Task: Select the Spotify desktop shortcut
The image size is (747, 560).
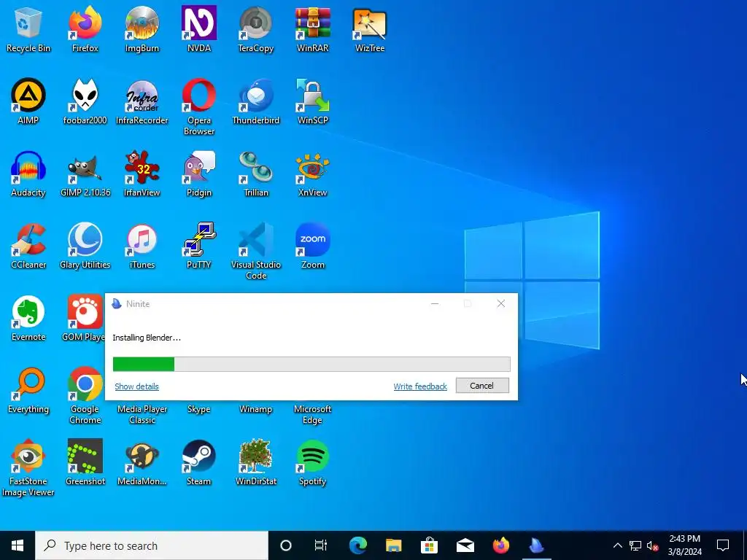Action: [x=312, y=463]
